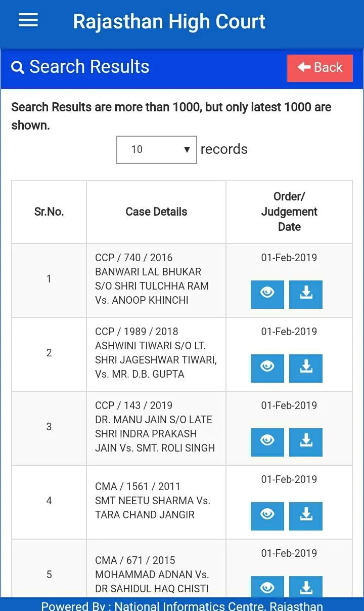Open the hamburger navigation menu
The width and height of the screenshot is (364, 611).
point(28,20)
